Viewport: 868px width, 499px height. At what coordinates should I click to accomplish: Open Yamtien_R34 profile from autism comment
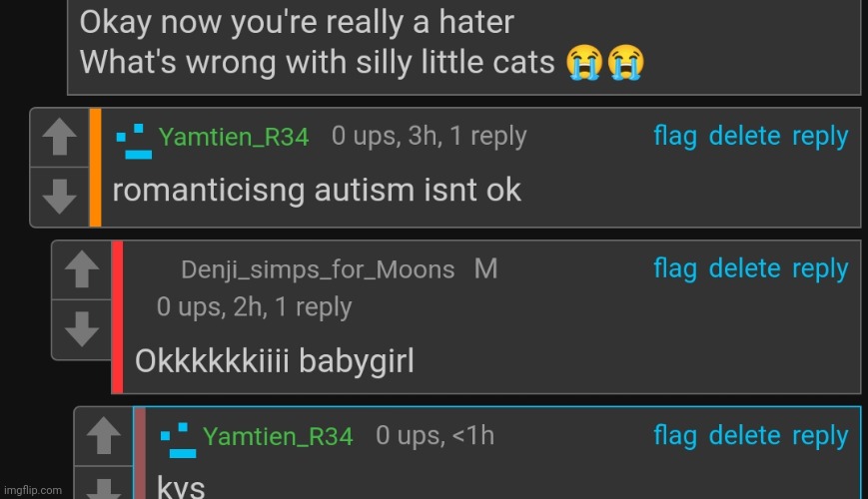pos(234,137)
